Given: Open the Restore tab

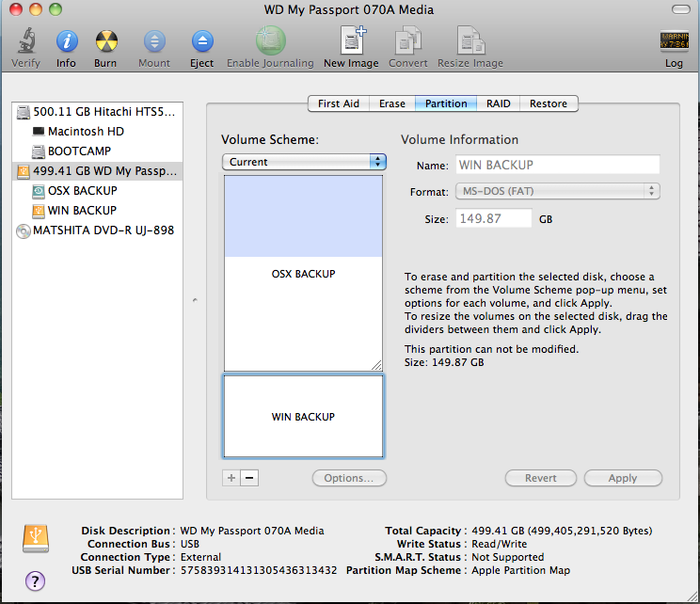Looking at the screenshot, I should (x=549, y=103).
